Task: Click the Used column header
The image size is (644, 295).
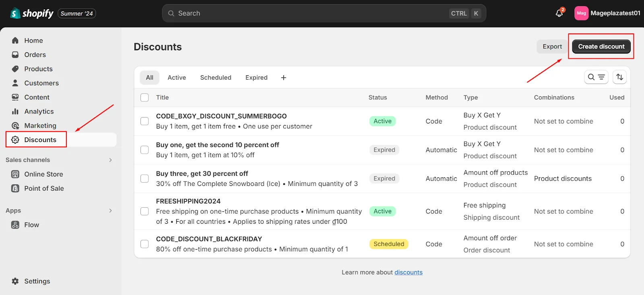Action: 617,97
